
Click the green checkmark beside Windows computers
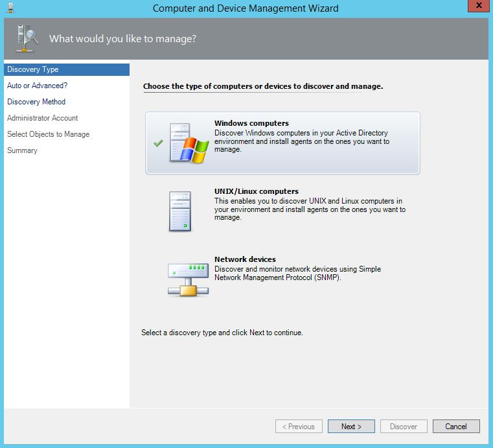point(158,143)
